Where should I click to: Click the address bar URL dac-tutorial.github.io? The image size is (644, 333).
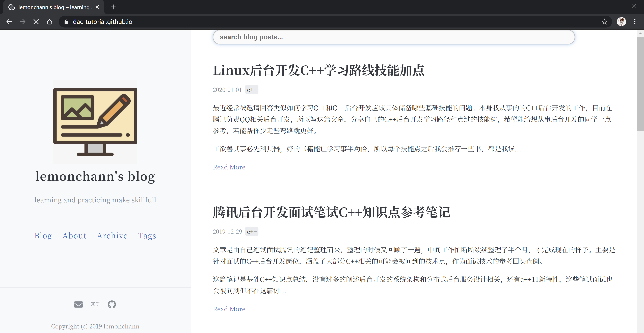click(x=102, y=22)
